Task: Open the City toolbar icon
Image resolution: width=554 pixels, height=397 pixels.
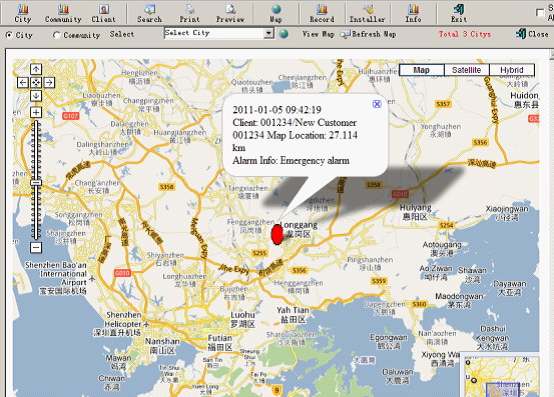Action: click(x=23, y=13)
